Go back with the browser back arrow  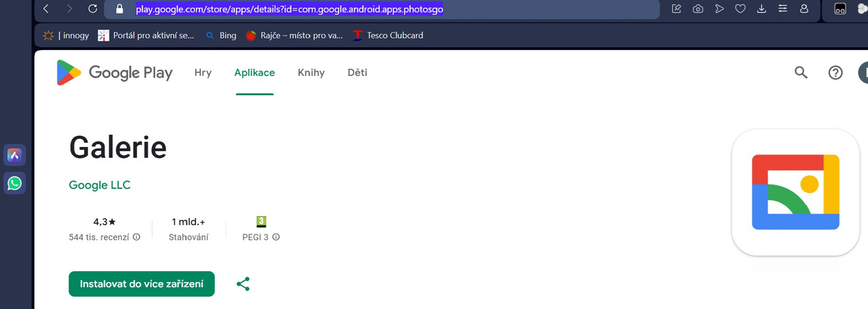46,9
